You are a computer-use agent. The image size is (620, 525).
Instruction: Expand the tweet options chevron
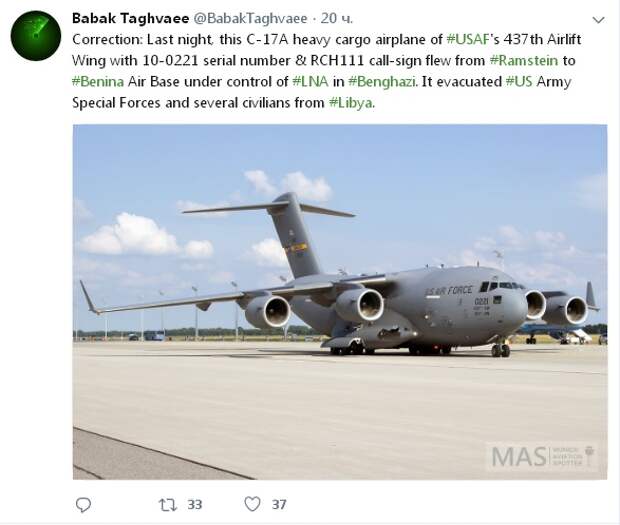click(x=598, y=20)
